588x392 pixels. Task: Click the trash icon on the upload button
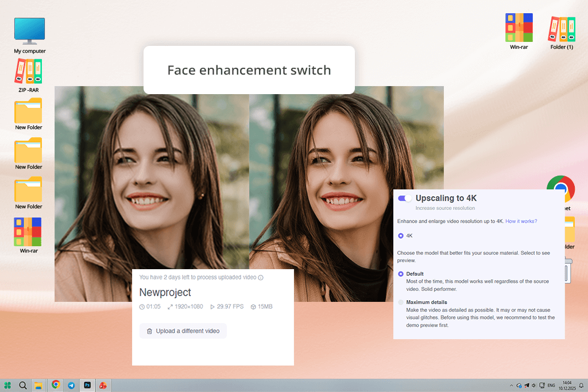149,331
